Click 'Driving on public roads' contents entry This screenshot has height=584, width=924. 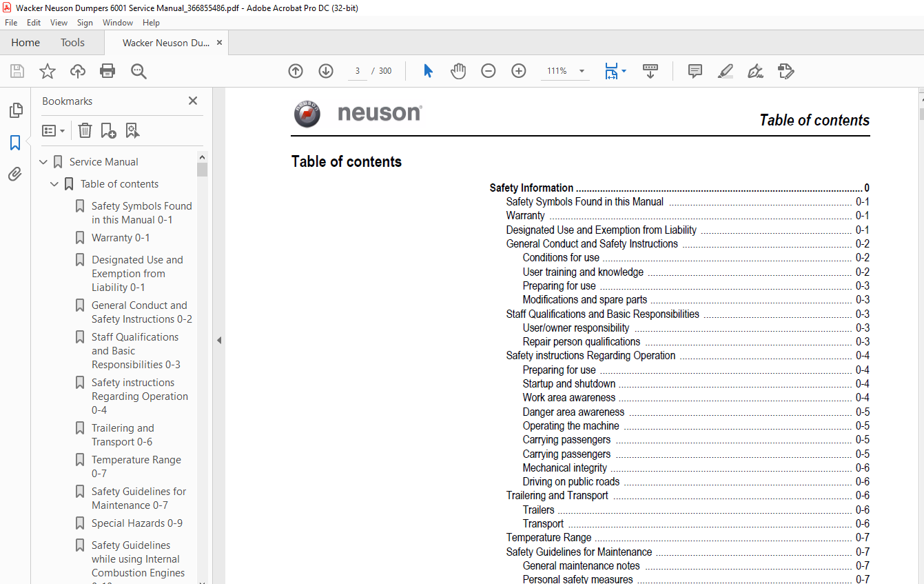(x=571, y=482)
